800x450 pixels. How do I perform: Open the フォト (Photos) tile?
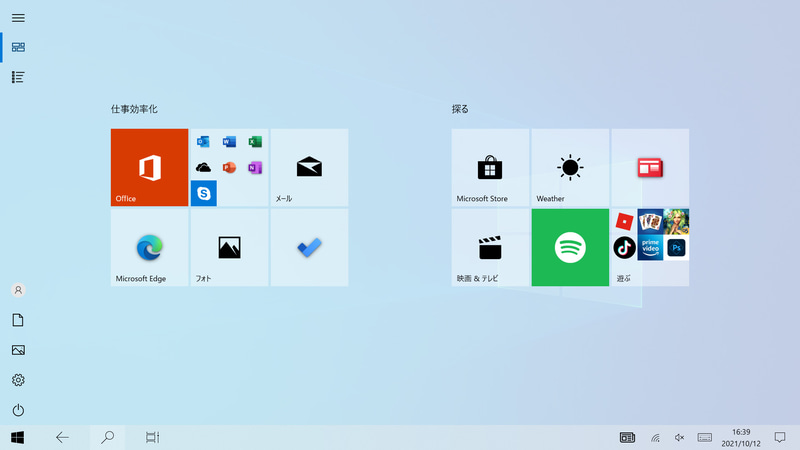coord(230,247)
